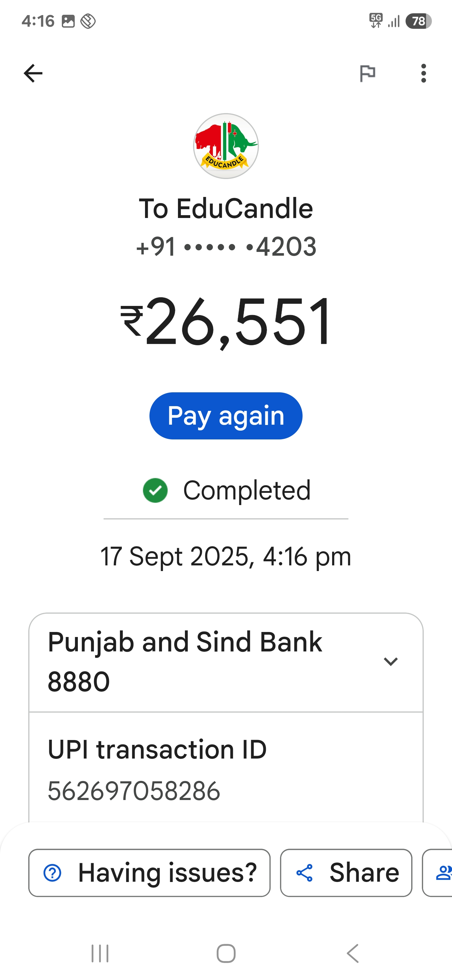
Task: Tap the ₹26,551 amount
Action: coord(226,322)
